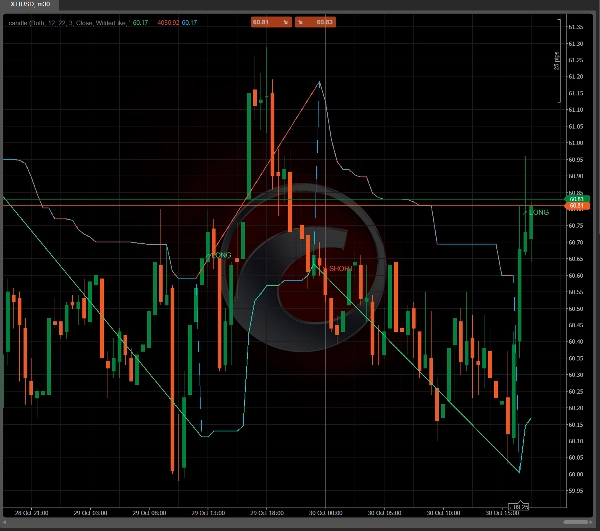
Task: Click the 25 pips scale indicator
Action: (x=556, y=61)
